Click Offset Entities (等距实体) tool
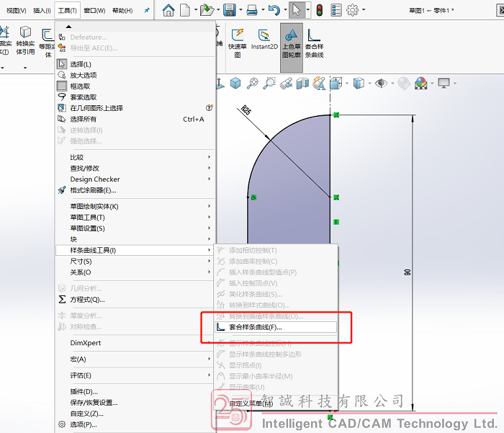This screenshot has height=433, width=504. click(48, 43)
